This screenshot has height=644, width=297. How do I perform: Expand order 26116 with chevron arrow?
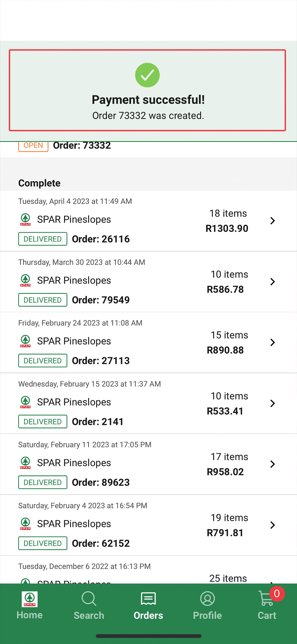coord(273,221)
